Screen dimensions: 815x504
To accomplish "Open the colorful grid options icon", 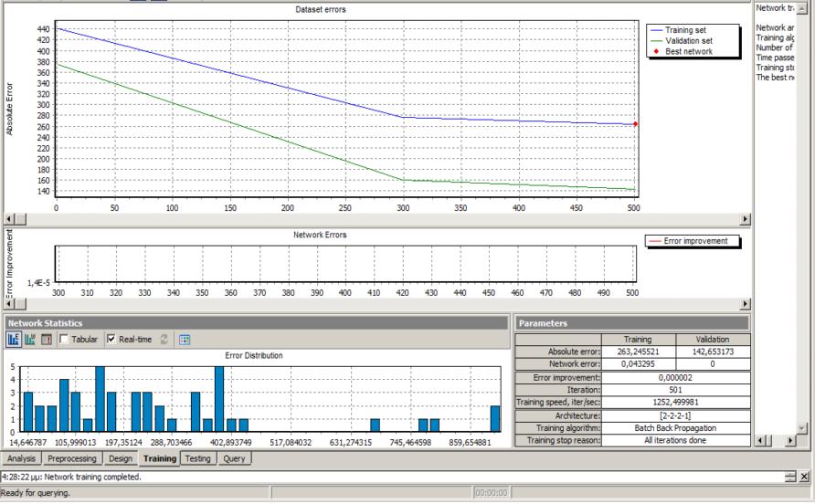I will [185, 340].
